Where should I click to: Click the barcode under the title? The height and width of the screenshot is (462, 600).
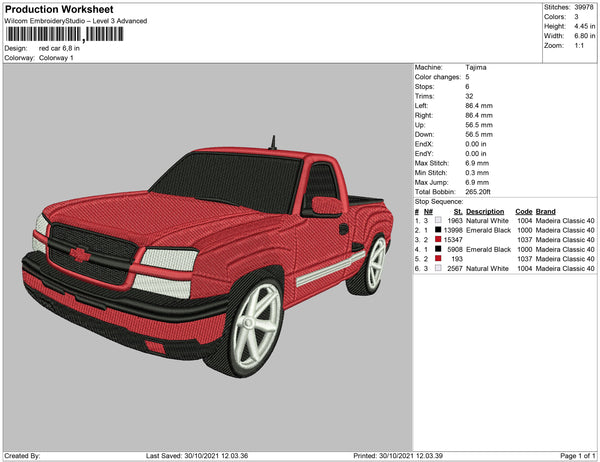click(x=64, y=34)
